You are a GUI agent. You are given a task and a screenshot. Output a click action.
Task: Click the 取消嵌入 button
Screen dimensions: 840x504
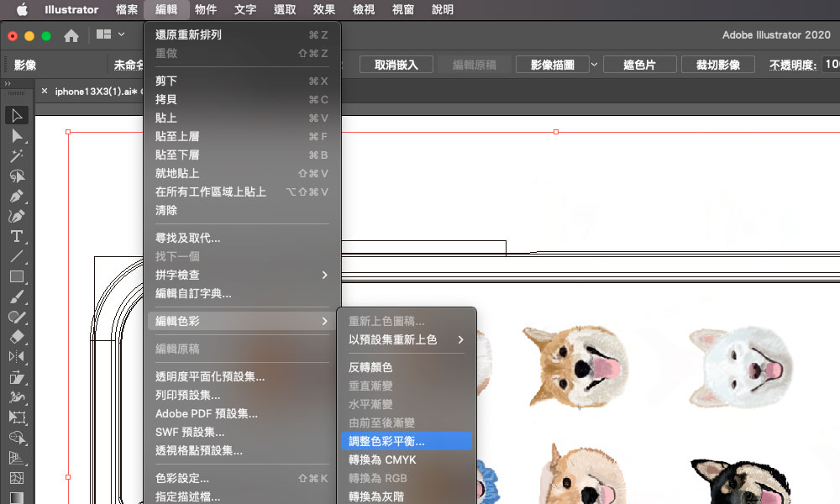coord(396,65)
